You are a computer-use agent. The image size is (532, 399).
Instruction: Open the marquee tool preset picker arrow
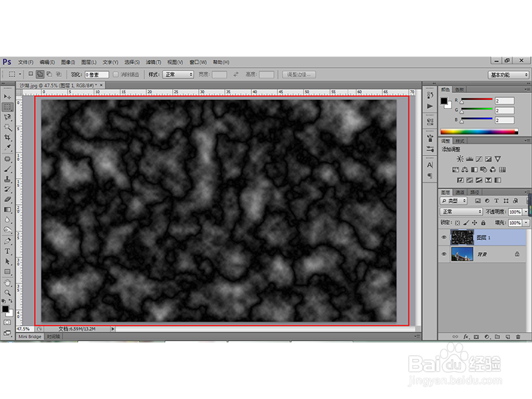(x=20, y=74)
